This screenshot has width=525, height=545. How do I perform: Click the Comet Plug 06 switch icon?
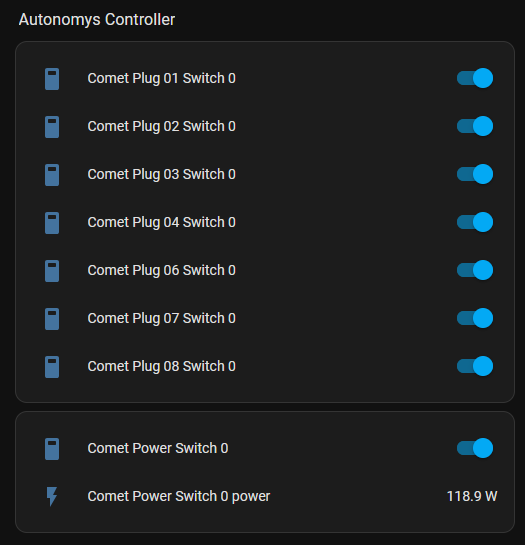(52, 271)
